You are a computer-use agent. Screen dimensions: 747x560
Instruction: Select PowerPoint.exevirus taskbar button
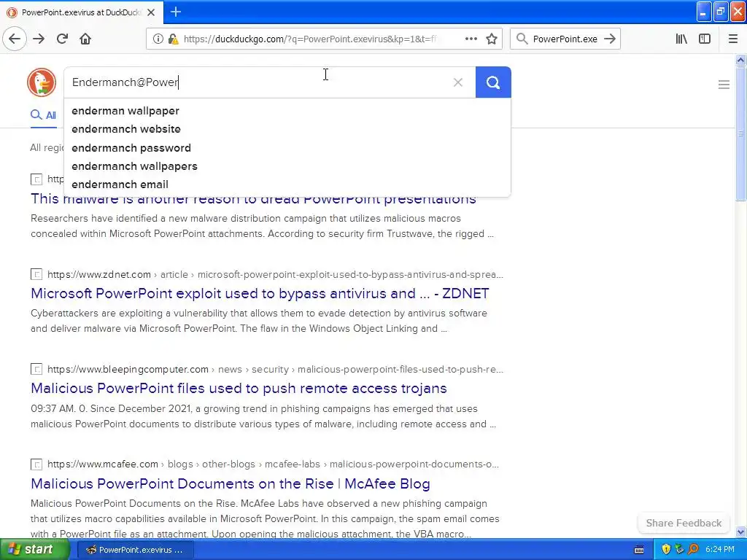[135, 550]
